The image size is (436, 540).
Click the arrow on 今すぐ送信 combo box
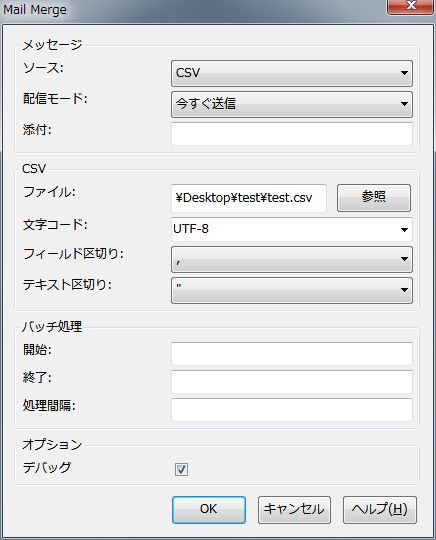click(404, 104)
